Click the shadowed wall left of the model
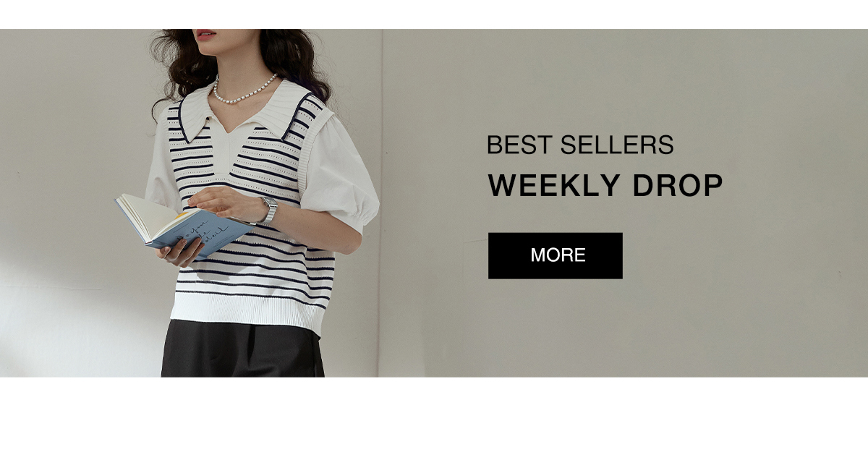The width and height of the screenshot is (868, 460). (x=72, y=203)
